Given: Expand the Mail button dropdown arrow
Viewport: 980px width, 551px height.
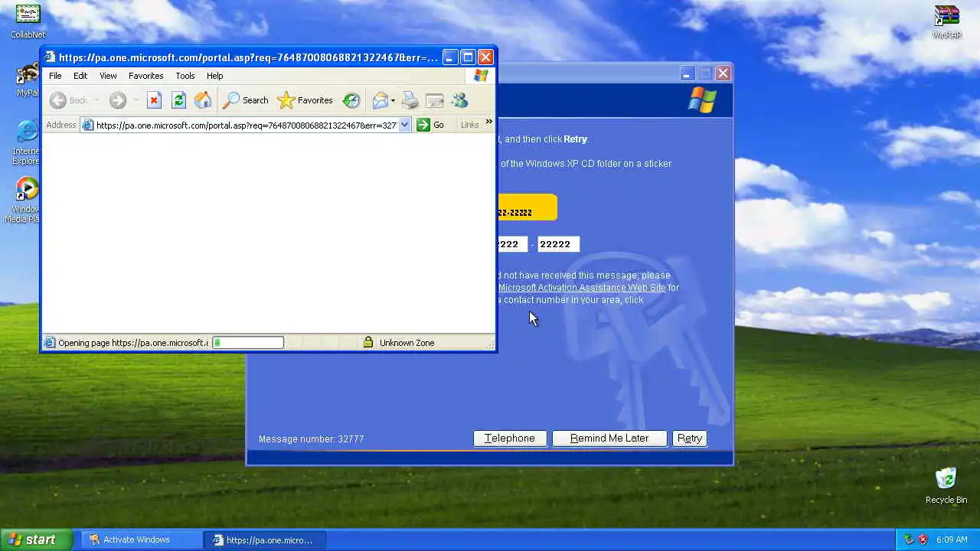Looking at the screenshot, I should pyautogui.click(x=394, y=100).
